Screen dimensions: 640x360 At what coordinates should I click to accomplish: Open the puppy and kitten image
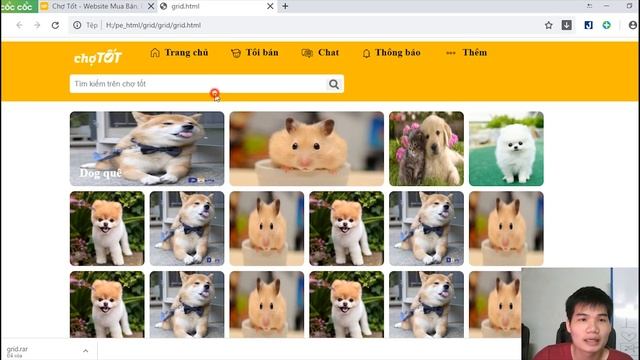point(426,149)
